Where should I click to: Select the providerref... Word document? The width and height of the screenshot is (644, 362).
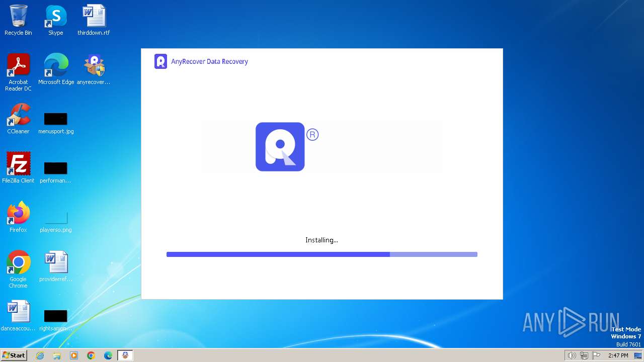(x=56, y=266)
